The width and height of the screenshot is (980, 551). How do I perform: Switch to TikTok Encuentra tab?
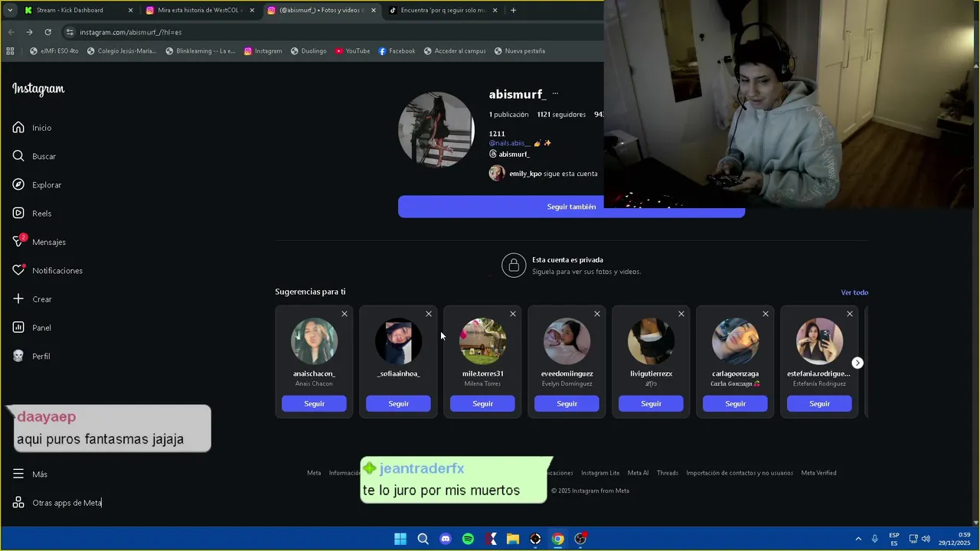(x=443, y=10)
